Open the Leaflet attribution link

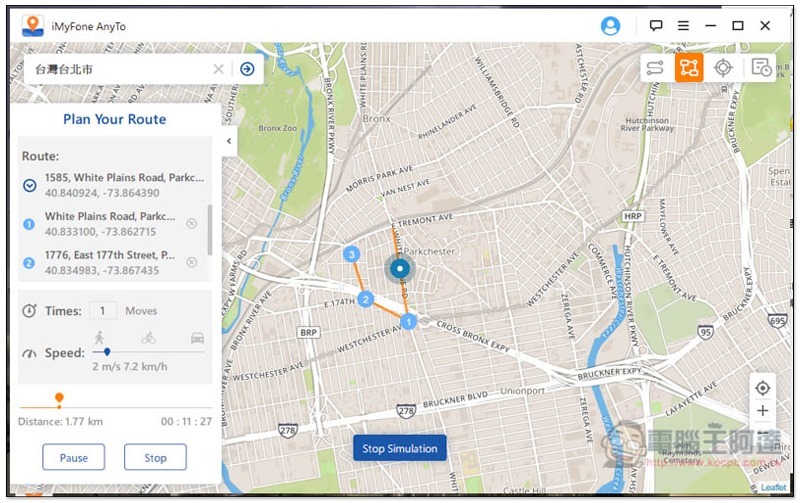click(773, 487)
